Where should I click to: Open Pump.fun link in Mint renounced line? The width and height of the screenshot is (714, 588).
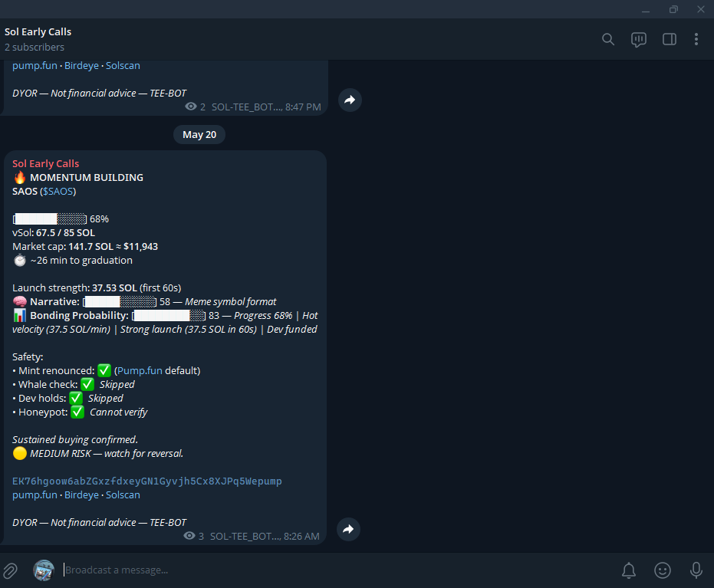(x=140, y=370)
